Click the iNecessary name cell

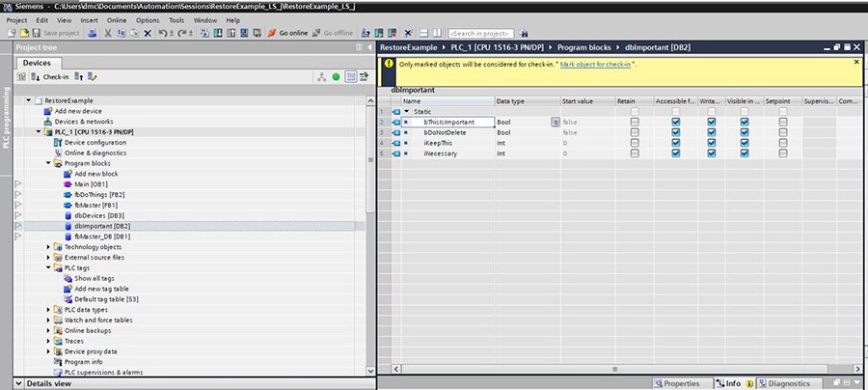click(x=448, y=153)
